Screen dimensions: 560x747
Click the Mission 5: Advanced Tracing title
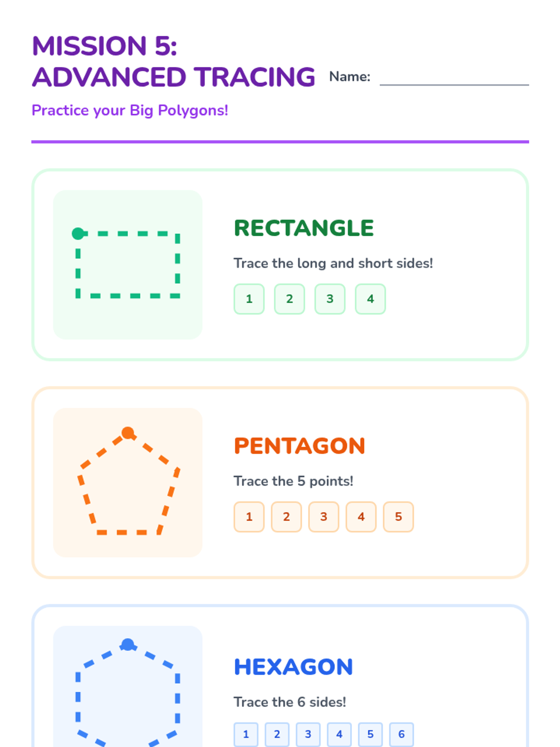(x=173, y=62)
